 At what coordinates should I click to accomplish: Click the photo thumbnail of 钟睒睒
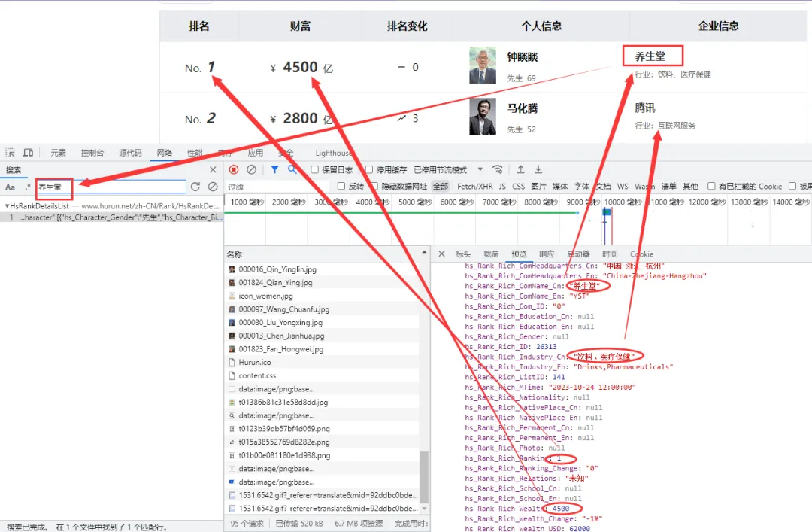tap(483, 66)
